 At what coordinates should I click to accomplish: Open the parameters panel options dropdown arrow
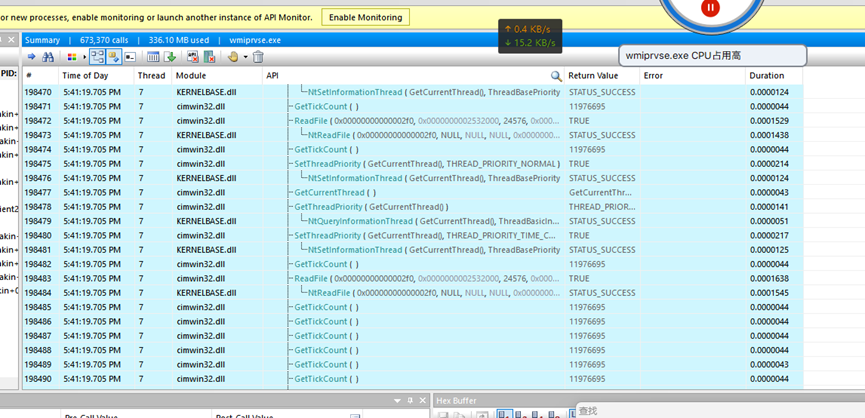coord(397,400)
